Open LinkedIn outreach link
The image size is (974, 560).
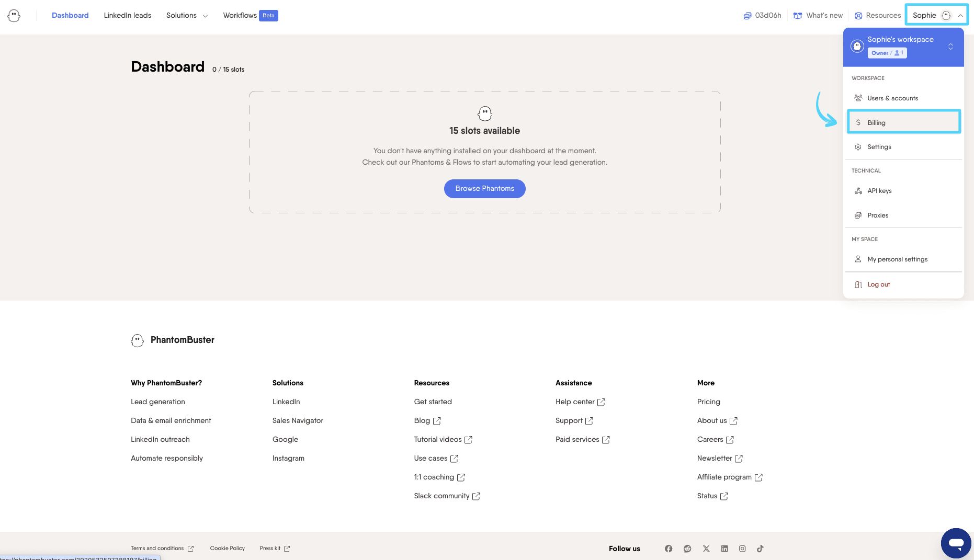tap(160, 439)
